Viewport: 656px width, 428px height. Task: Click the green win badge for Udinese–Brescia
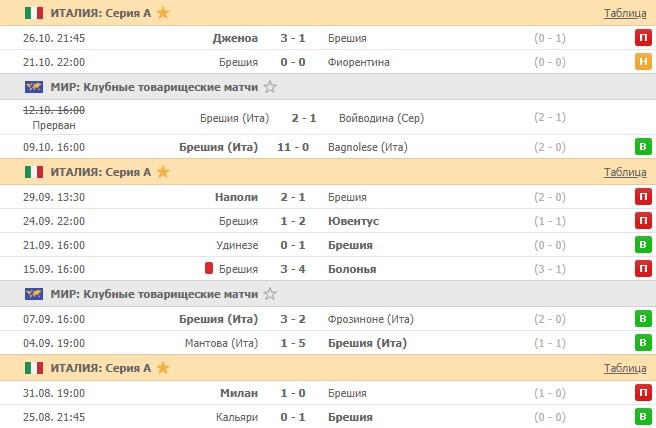click(641, 245)
